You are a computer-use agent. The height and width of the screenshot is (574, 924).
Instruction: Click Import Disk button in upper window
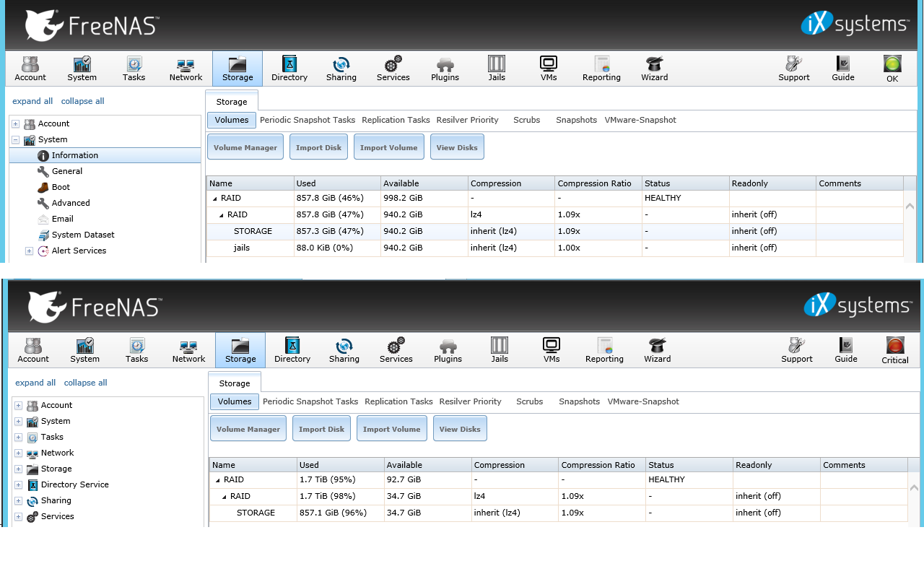(x=318, y=147)
